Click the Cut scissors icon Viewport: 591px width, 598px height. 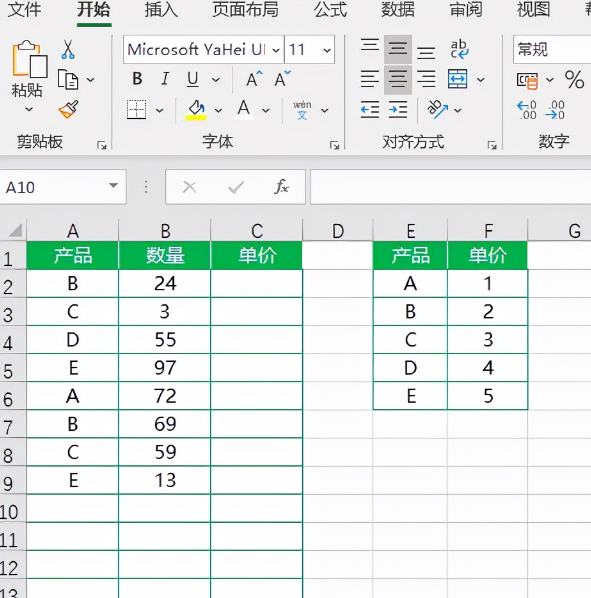coord(68,50)
